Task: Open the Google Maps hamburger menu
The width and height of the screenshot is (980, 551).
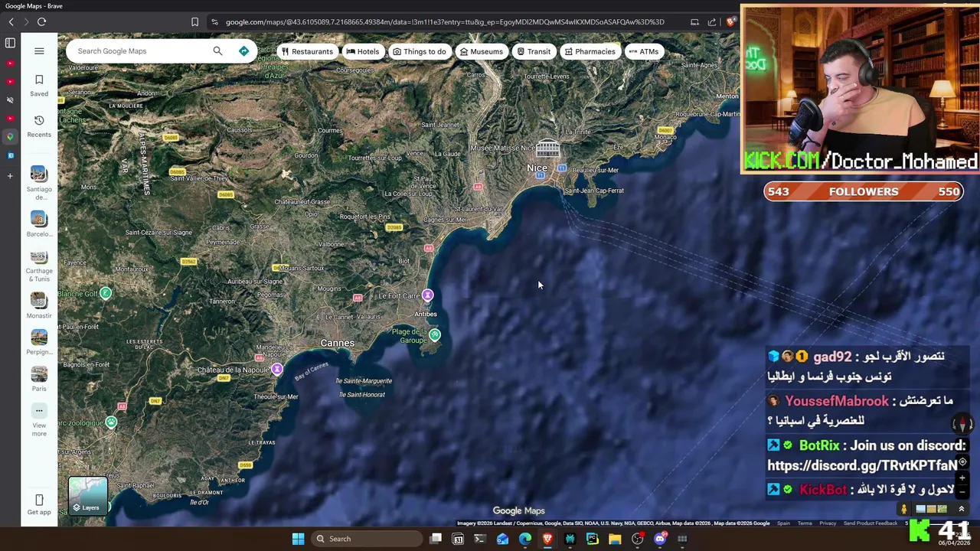Action: [x=39, y=51]
